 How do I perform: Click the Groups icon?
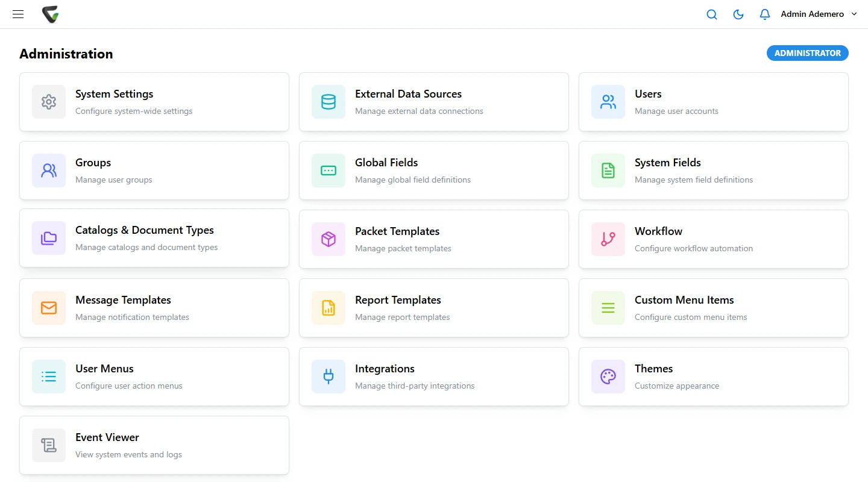[49, 171]
